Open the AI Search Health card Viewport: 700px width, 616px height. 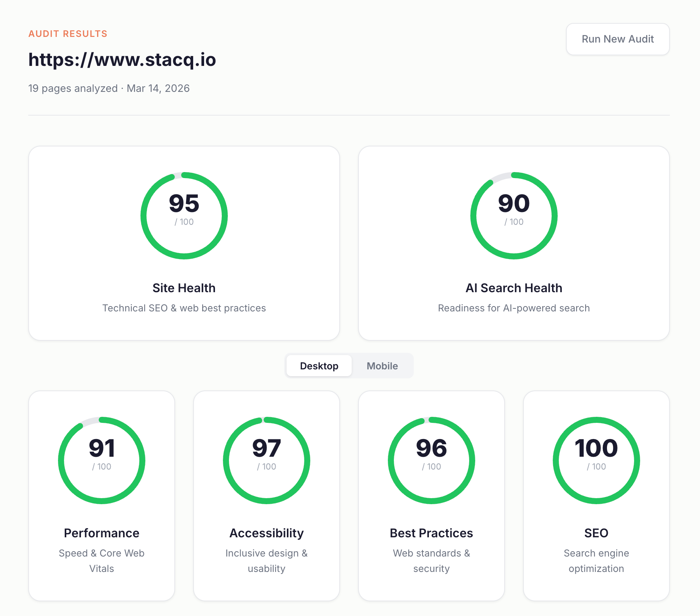(514, 244)
